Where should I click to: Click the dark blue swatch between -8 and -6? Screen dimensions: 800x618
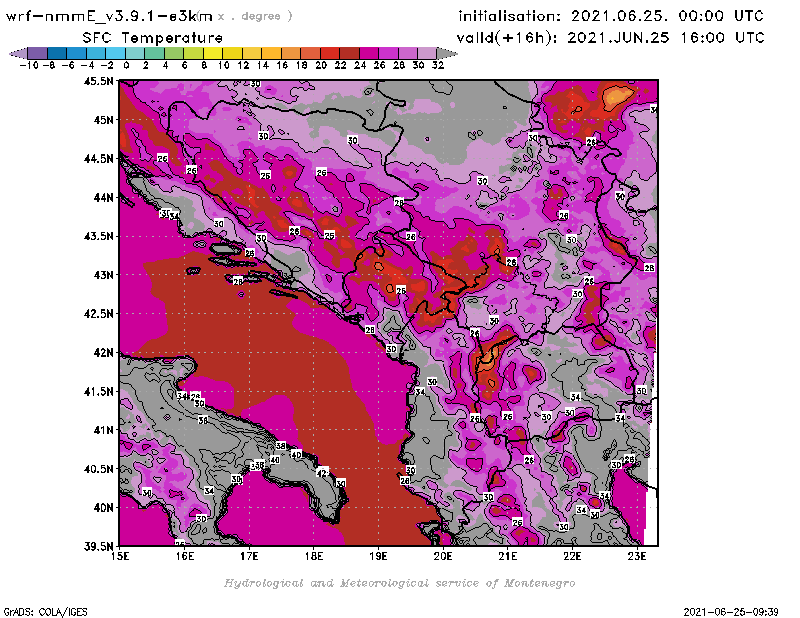pyautogui.click(x=57, y=54)
